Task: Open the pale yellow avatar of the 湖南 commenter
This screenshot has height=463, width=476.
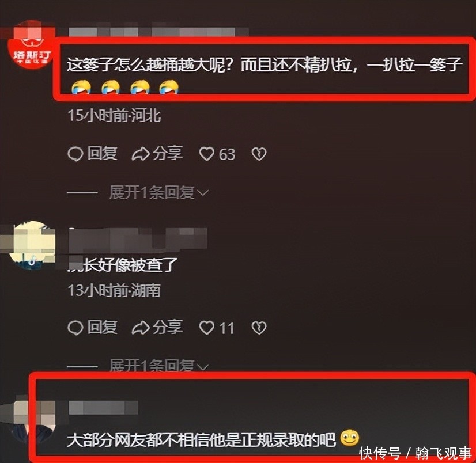Action: click(32, 245)
